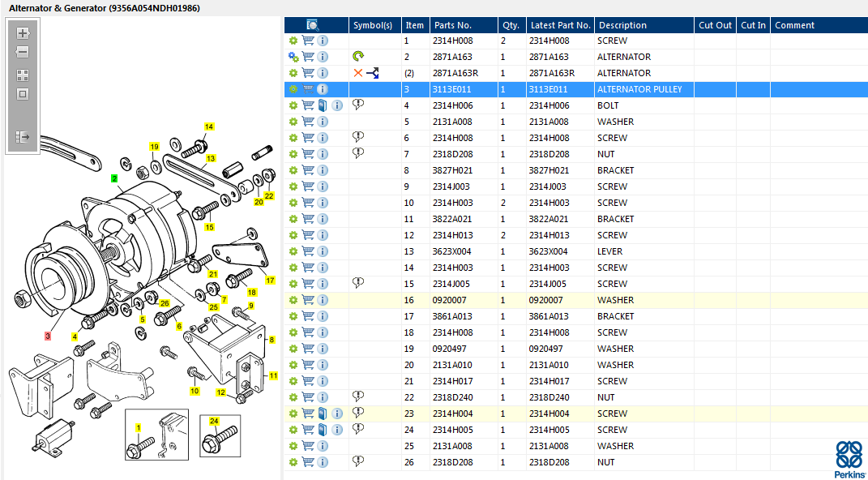Add BRACKET 3827H021 to the cart

(x=308, y=170)
